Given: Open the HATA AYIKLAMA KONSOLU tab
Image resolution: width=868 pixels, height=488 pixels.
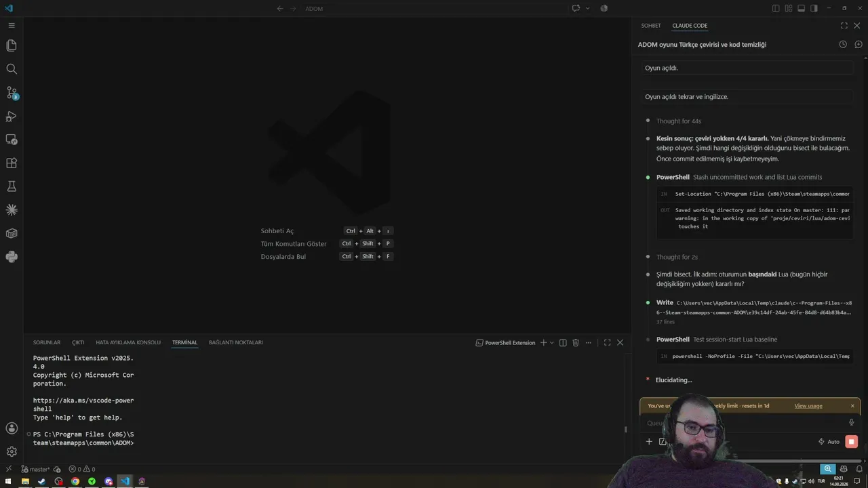Looking at the screenshot, I should (128, 343).
